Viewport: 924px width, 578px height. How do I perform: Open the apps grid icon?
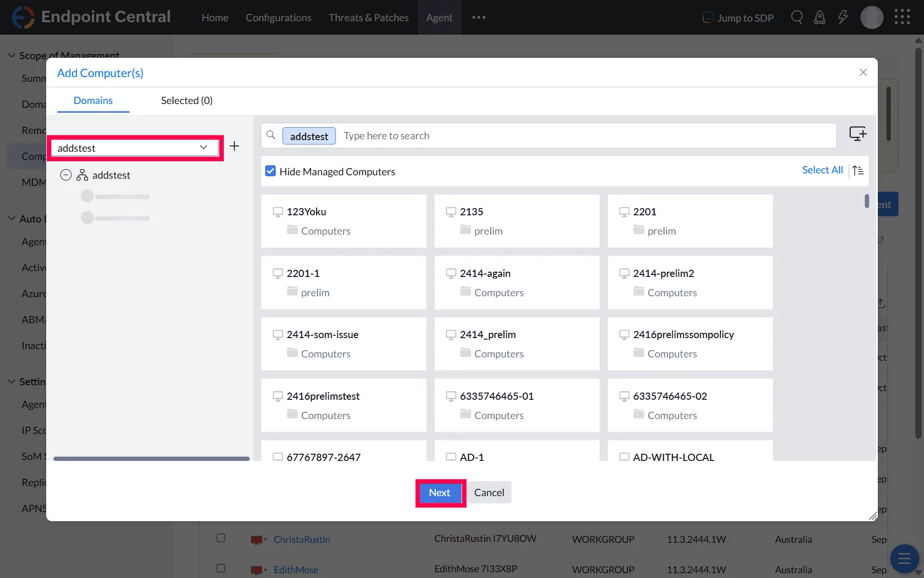pyautogui.click(x=902, y=17)
